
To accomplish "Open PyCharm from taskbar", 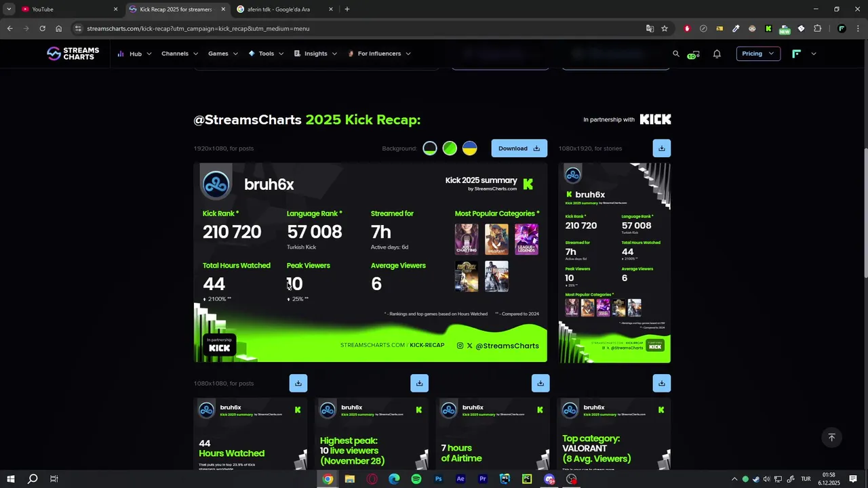I will [x=527, y=479].
